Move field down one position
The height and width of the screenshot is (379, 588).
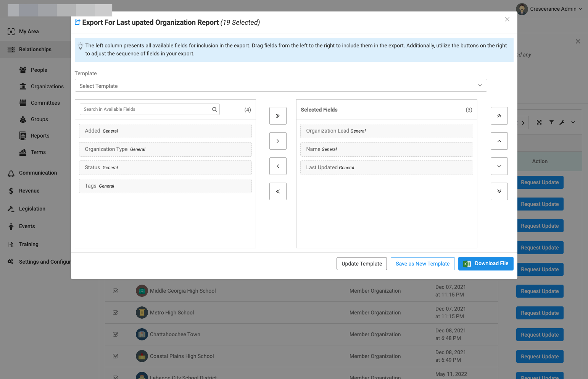tap(499, 166)
